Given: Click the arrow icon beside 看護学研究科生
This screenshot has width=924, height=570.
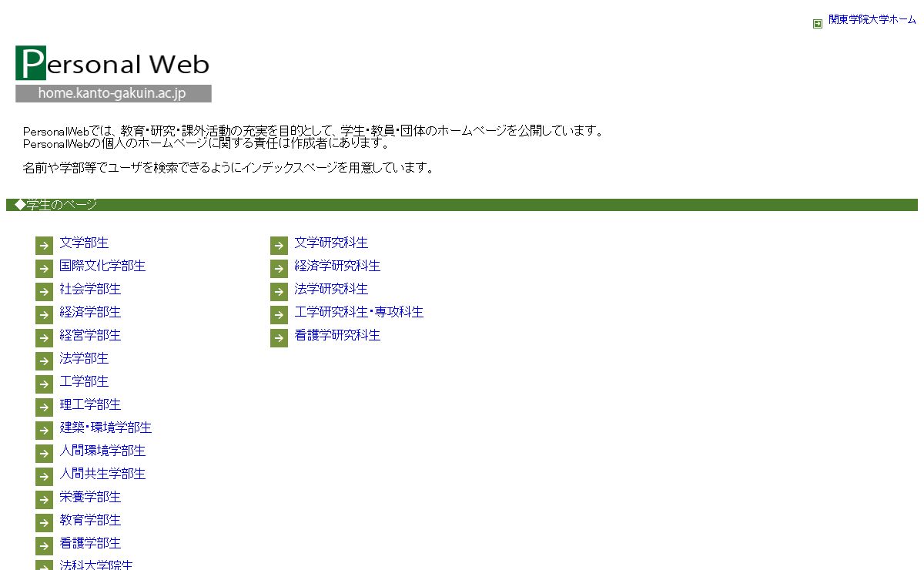Looking at the screenshot, I should coord(279,338).
